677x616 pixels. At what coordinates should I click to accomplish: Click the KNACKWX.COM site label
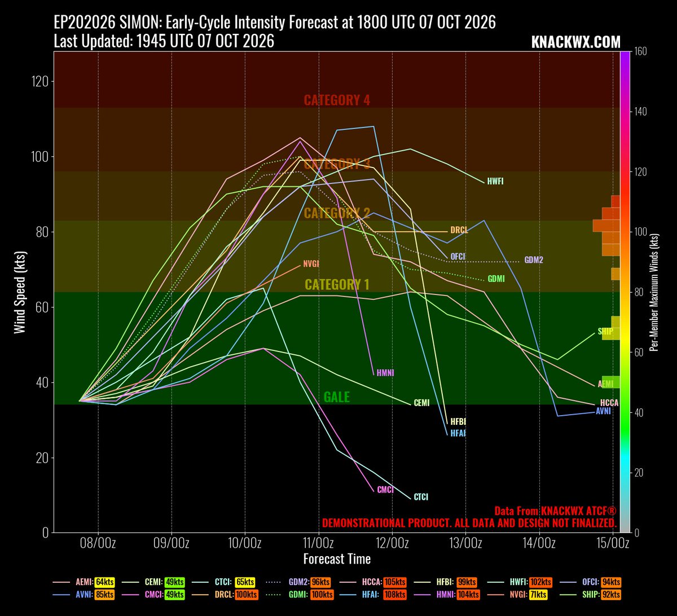575,42
